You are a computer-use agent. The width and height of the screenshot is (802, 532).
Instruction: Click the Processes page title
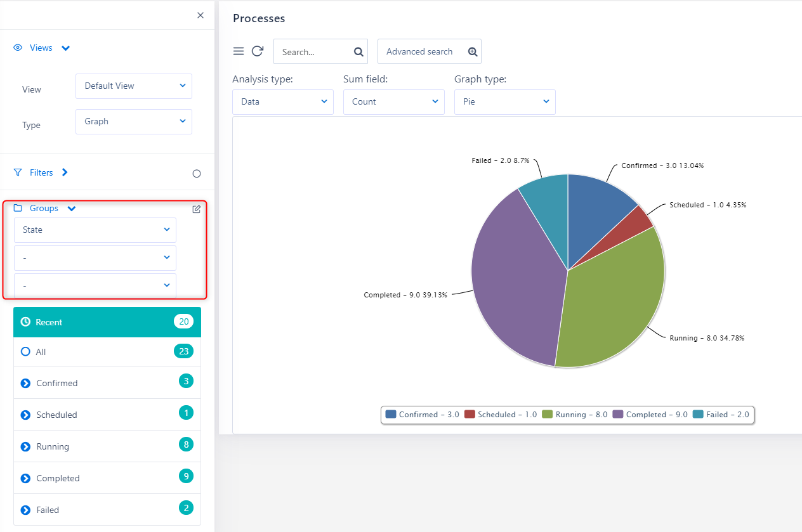(x=259, y=18)
